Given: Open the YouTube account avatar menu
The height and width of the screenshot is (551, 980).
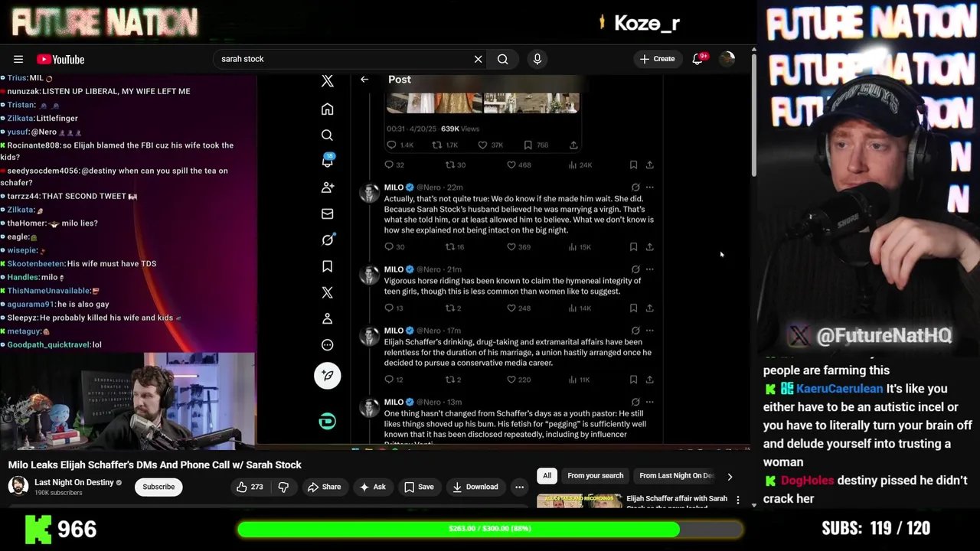Looking at the screenshot, I should (727, 59).
